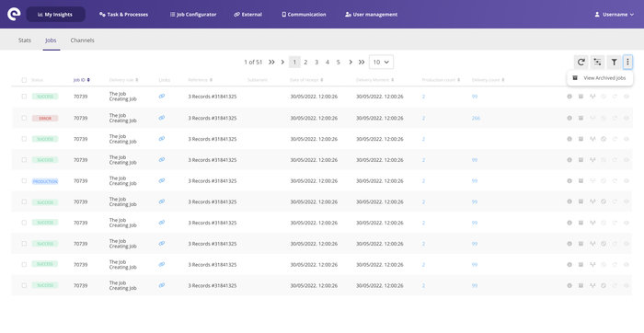Screen dimensions: 644x333
Task: Choose View Archived jobs from the popup menu
Action: 600,78
